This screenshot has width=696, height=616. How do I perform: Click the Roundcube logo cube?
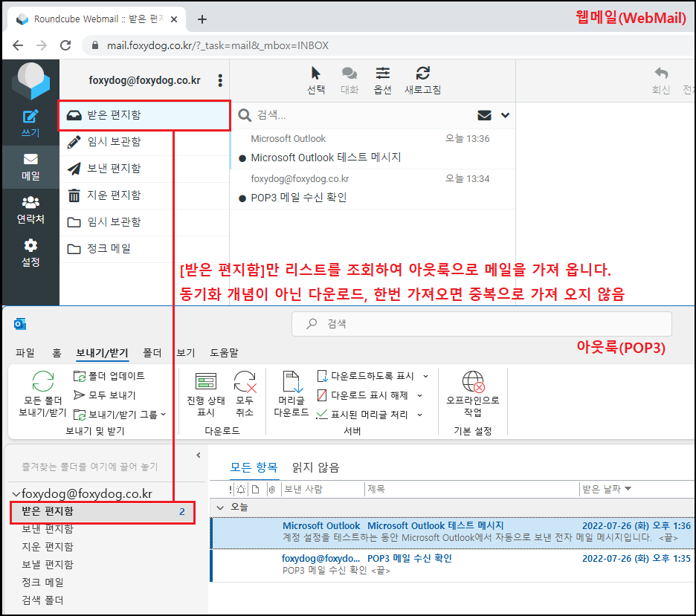[x=31, y=80]
